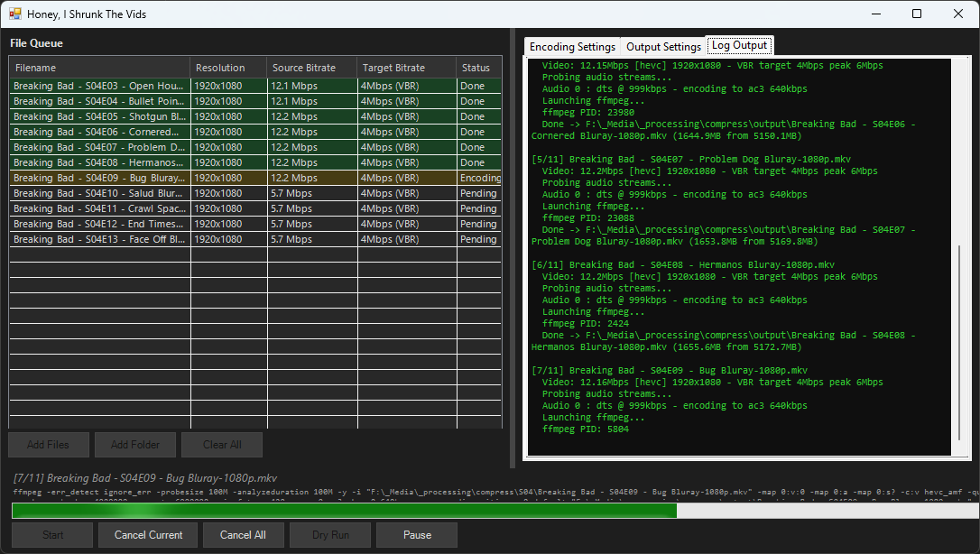Select the S04E09 Bug row being encoded

(99, 178)
